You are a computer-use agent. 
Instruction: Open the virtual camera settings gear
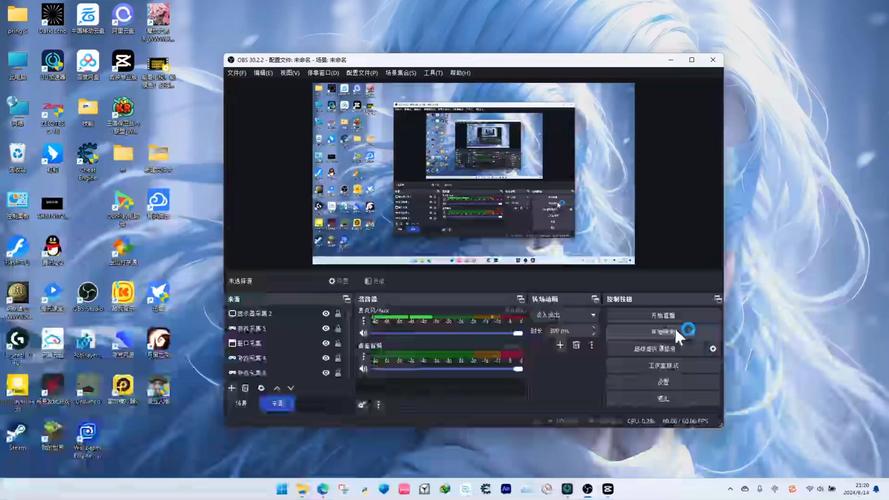pyautogui.click(x=713, y=349)
